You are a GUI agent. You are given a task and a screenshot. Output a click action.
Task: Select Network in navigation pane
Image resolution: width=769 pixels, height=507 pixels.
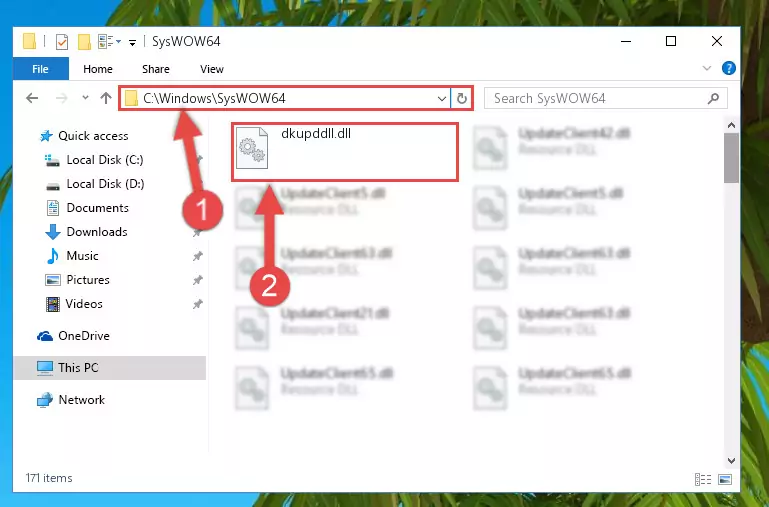71,400
